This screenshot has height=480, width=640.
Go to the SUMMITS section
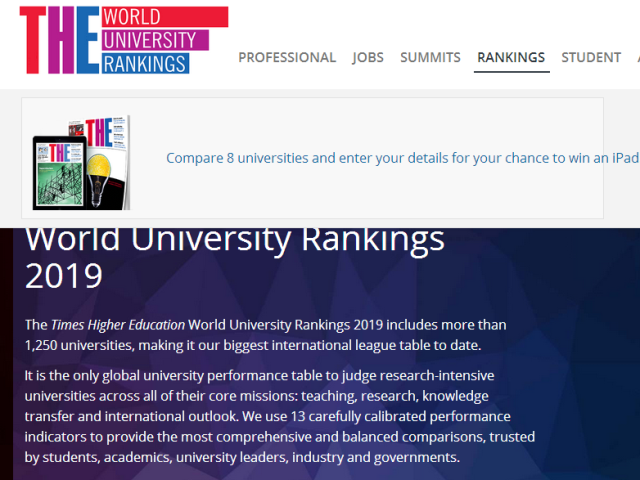point(430,58)
